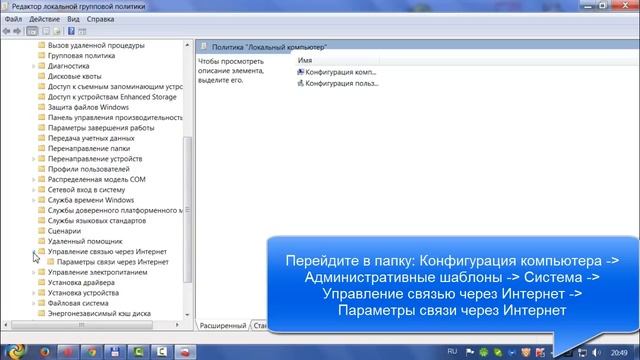Open the Справка menu

pyautogui.click(x=100, y=19)
